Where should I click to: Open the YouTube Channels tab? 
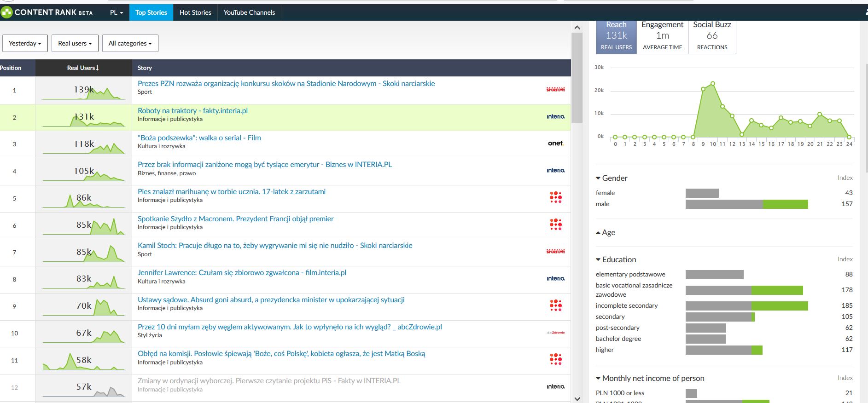[x=249, y=12]
